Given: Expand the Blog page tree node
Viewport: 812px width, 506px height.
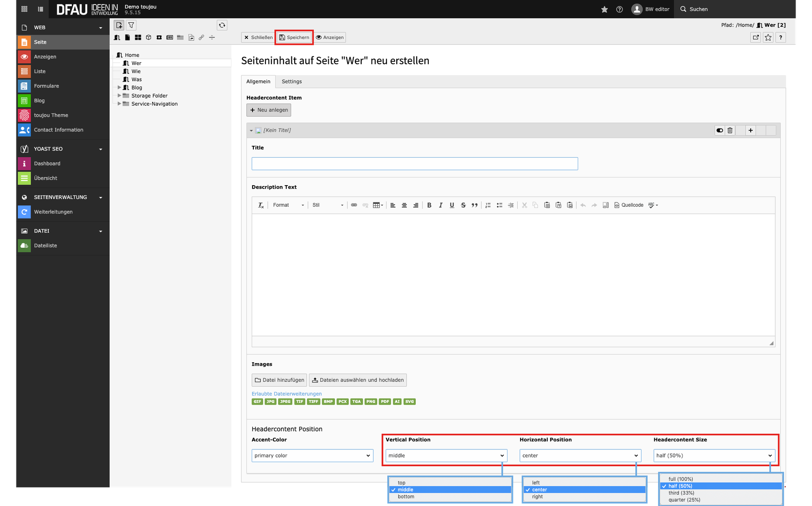Looking at the screenshot, I should 119,88.
